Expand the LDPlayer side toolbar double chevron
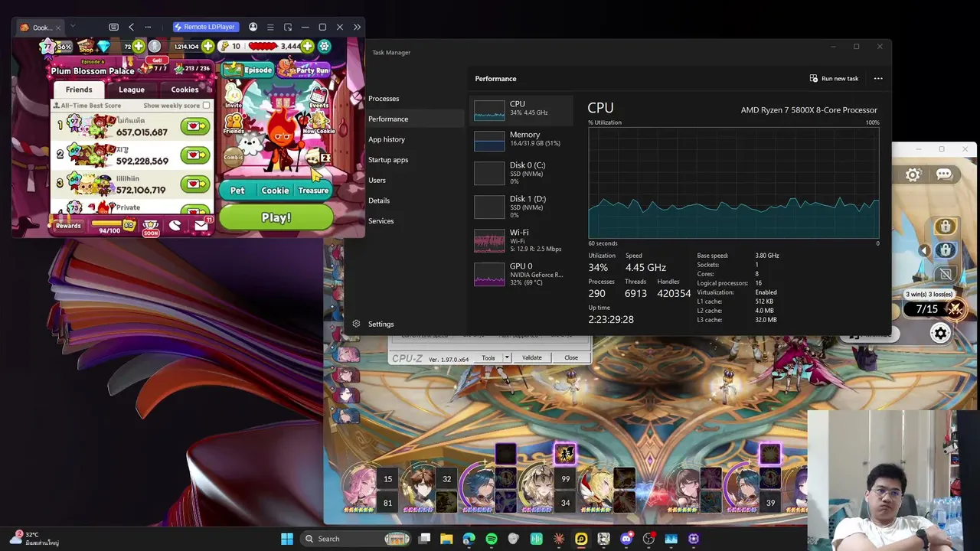Screen dimensions: 980x551 357,28
